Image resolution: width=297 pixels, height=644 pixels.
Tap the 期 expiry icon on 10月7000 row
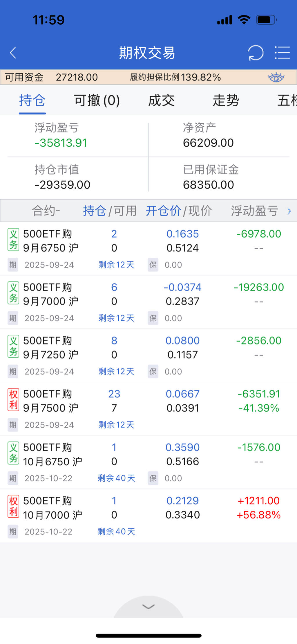(13, 532)
